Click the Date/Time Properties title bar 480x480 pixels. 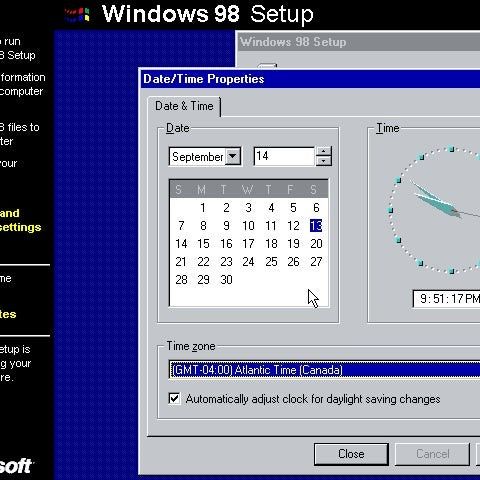310,79
